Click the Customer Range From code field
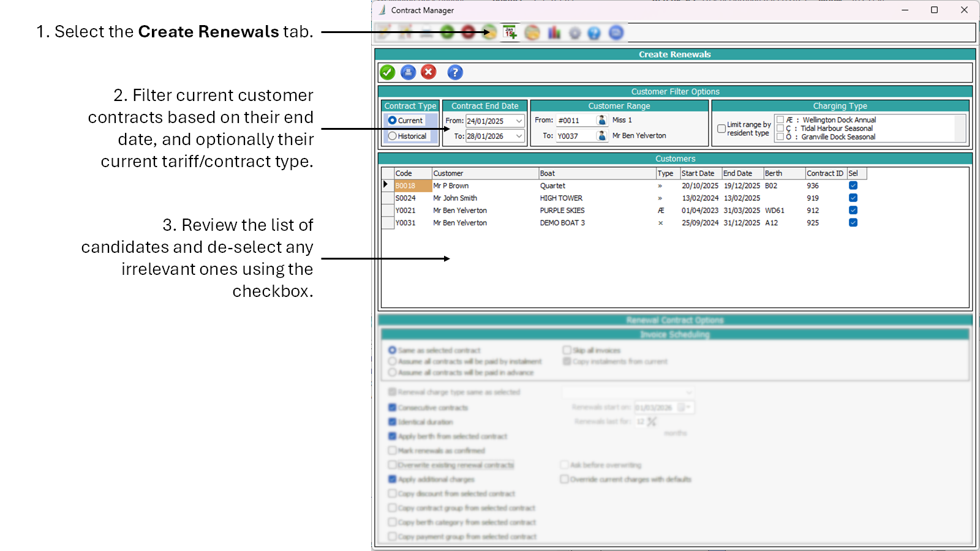 575,121
